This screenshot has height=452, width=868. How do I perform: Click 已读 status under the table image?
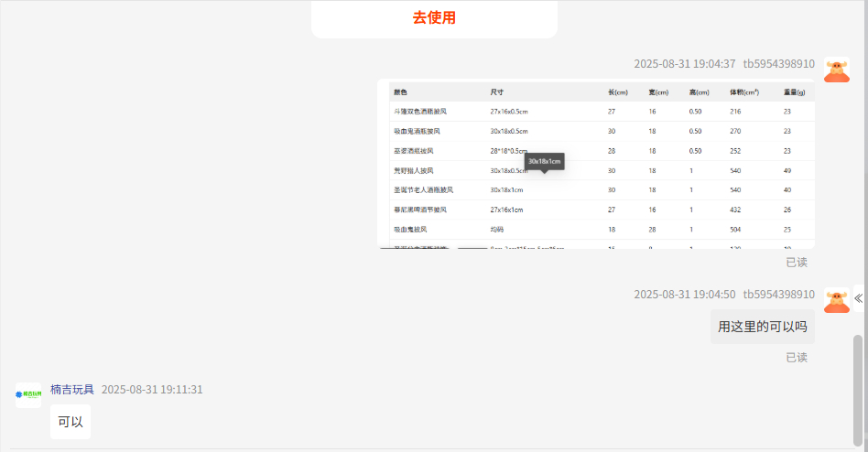[x=796, y=262]
